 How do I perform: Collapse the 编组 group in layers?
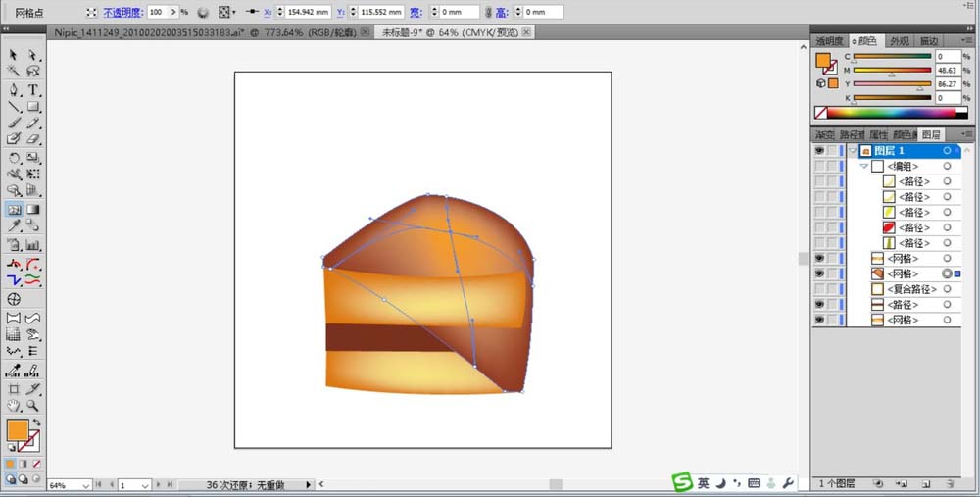[x=864, y=167]
